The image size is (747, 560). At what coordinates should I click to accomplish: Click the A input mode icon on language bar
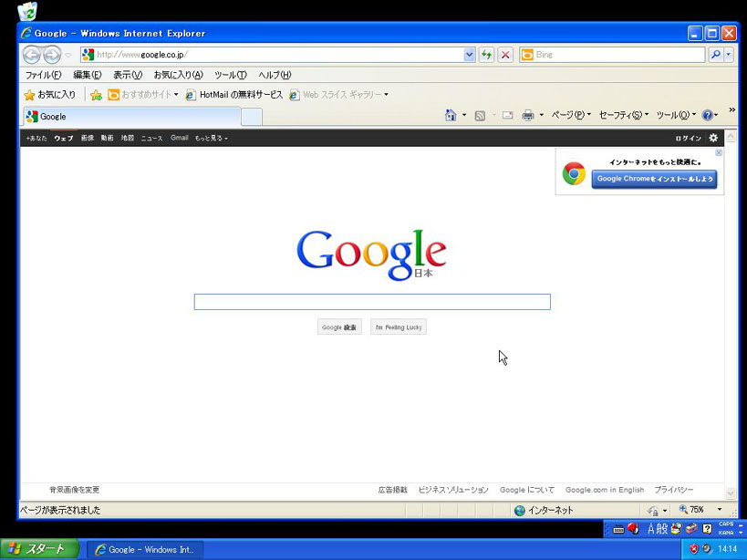pyautogui.click(x=651, y=529)
